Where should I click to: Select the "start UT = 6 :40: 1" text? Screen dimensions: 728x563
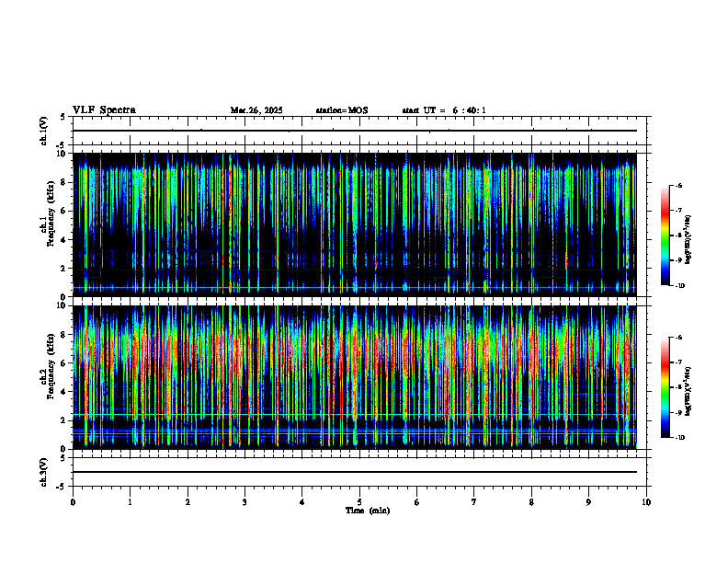(444, 110)
